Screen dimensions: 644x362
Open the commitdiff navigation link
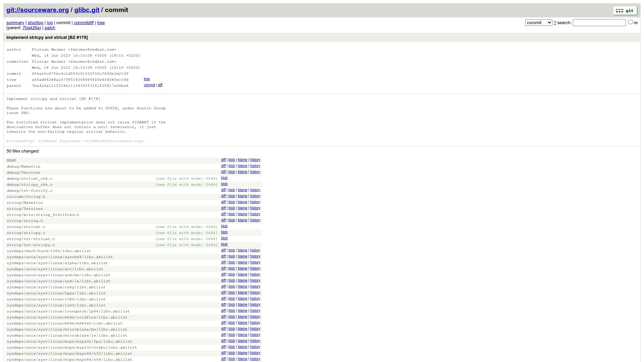(84, 23)
